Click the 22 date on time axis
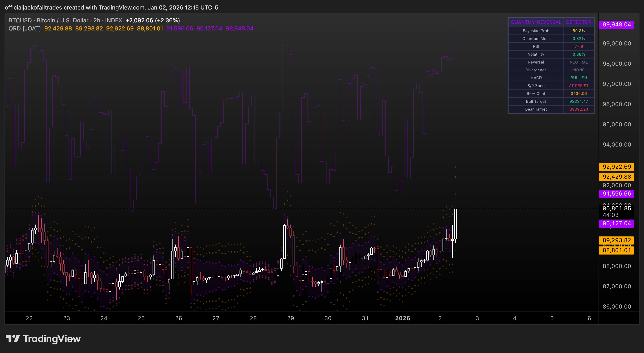Screen dimensions: 644x353 coord(29,318)
